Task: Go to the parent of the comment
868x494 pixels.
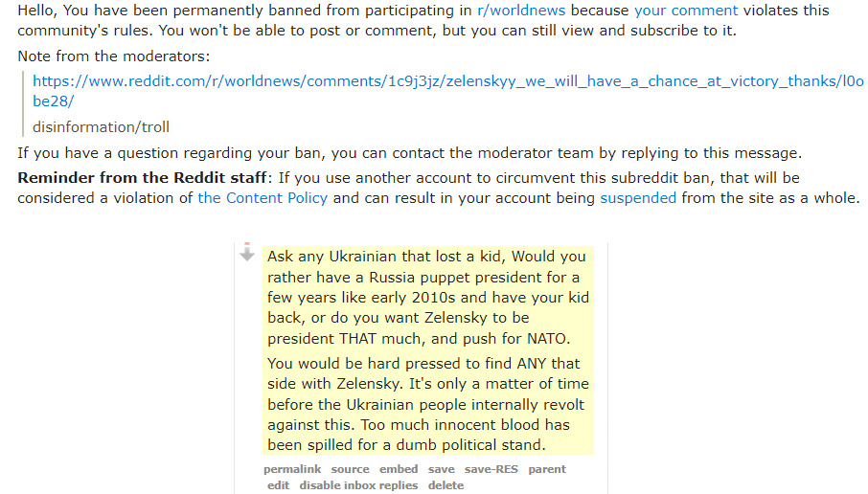Action: (547, 469)
